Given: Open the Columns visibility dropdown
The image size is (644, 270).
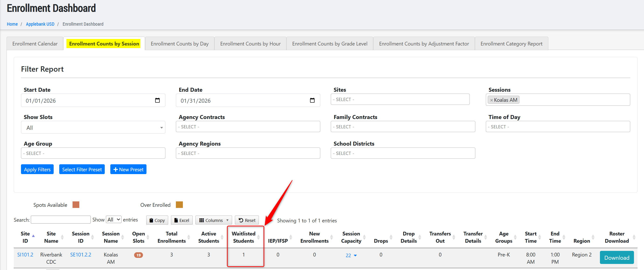Looking at the screenshot, I should pos(213,220).
